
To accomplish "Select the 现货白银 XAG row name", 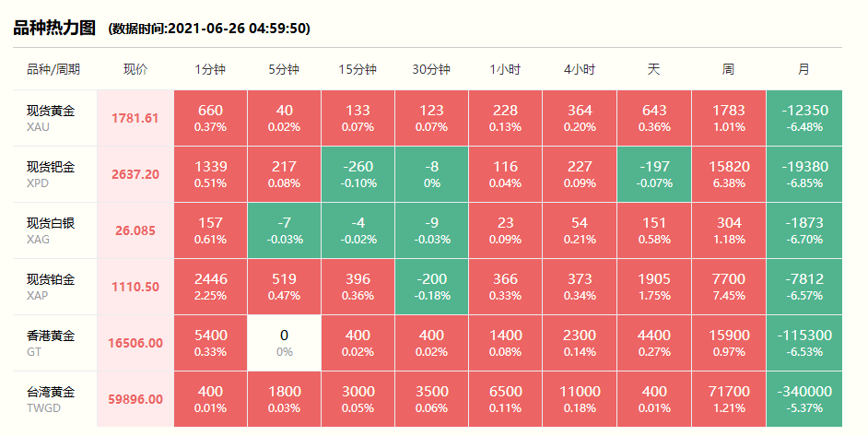I will (51, 230).
